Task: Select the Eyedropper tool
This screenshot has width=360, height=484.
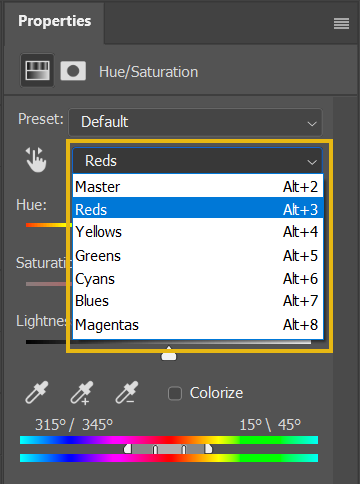Action: pos(37,392)
